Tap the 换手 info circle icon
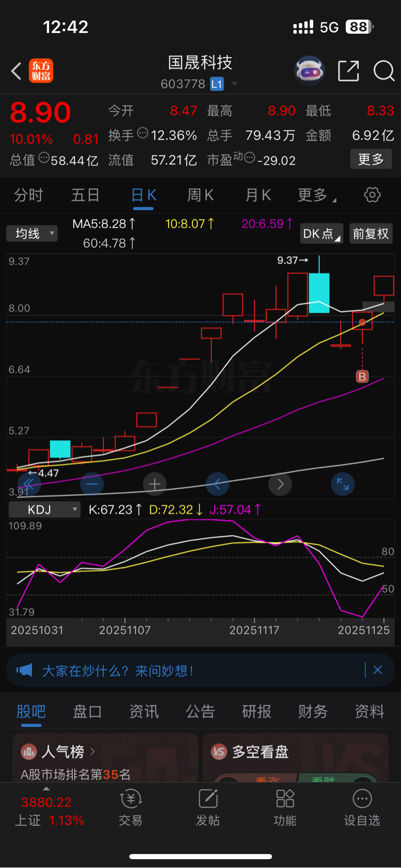Viewport: 401px width, 868px height. (x=143, y=134)
